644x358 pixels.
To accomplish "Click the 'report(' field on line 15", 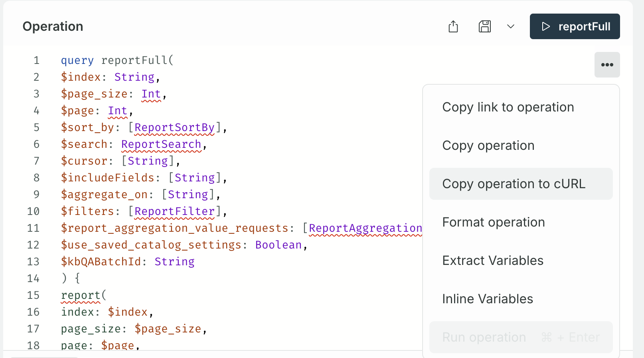I will [84, 295].
